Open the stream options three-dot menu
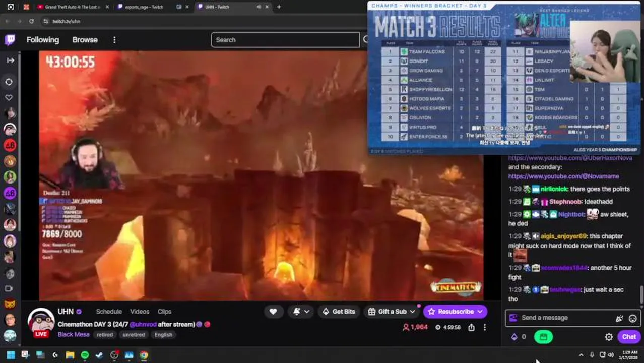 [x=484, y=327]
